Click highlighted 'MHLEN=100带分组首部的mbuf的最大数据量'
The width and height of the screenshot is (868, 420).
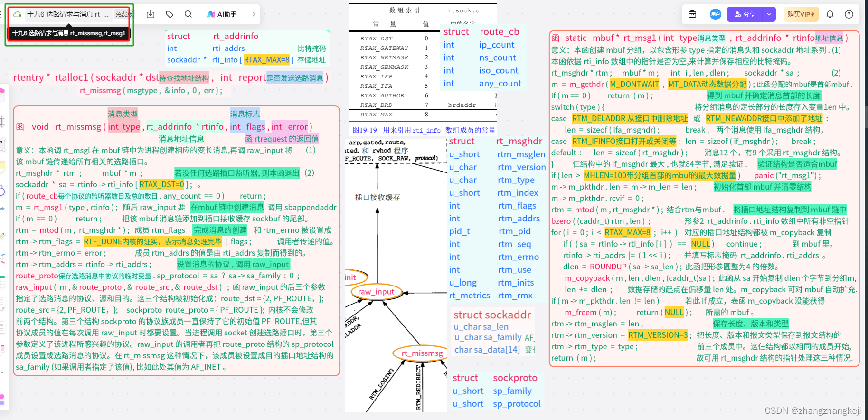click(660, 175)
